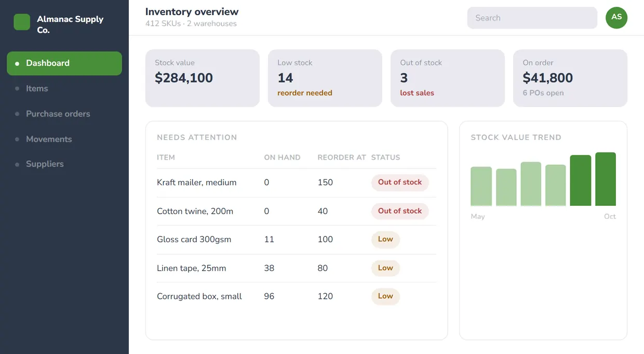644x354 pixels.
Task: Click Low status badge for Corrugated box
Action: pos(385,296)
